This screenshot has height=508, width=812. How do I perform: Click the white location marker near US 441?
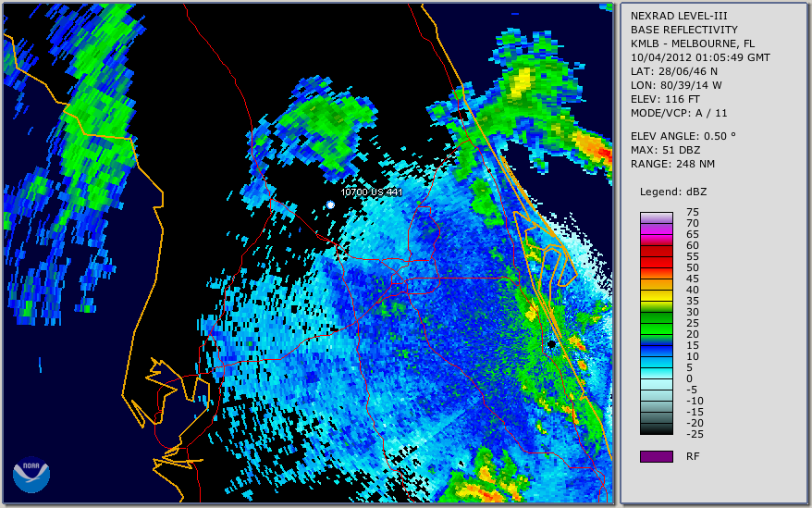330,204
